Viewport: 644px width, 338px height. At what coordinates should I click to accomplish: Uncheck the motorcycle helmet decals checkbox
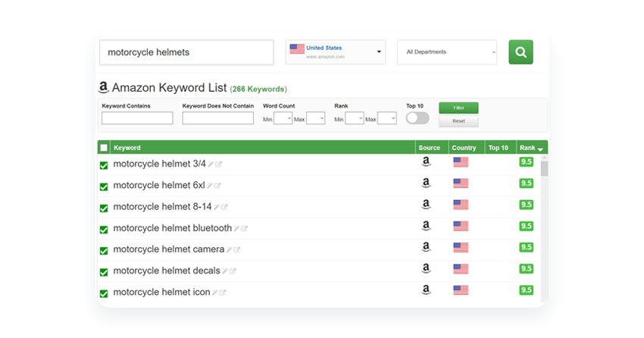click(104, 272)
